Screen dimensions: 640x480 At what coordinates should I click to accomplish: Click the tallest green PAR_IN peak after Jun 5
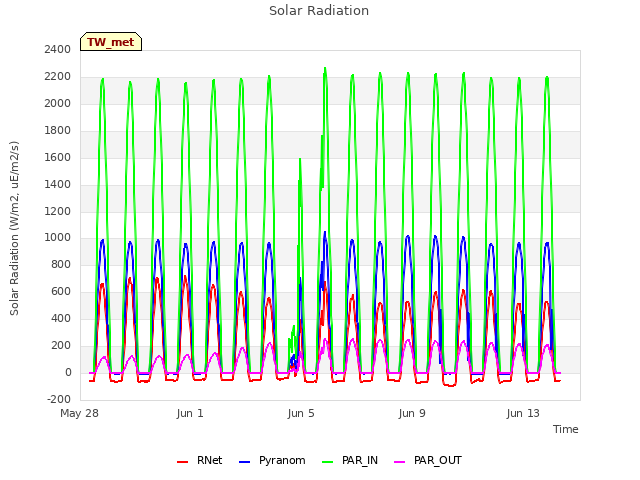[x=325, y=69]
